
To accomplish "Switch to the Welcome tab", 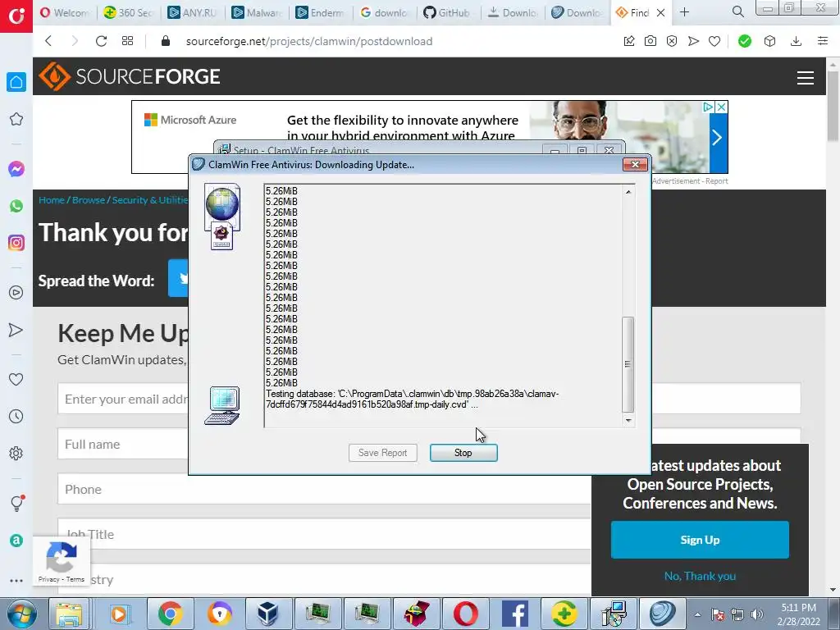I will (x=64, y=12).
